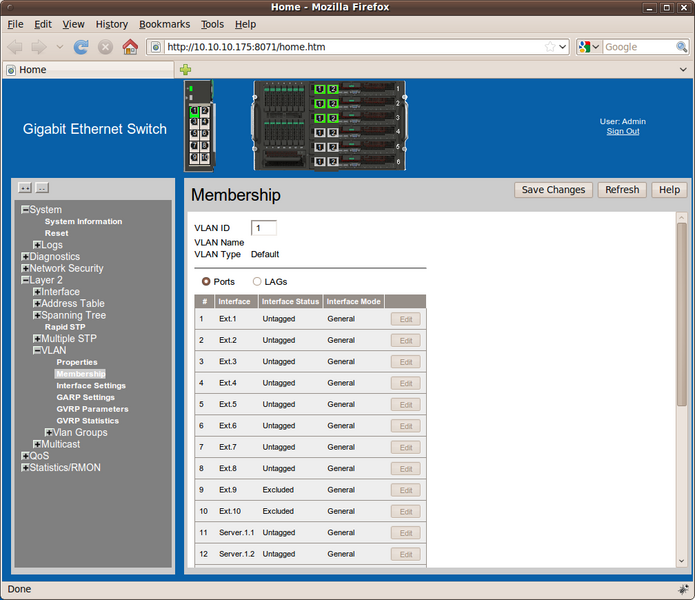Click Edit button for Server.1.1 row
This screenshot has height=600, width=695.
tap(406, 533)
